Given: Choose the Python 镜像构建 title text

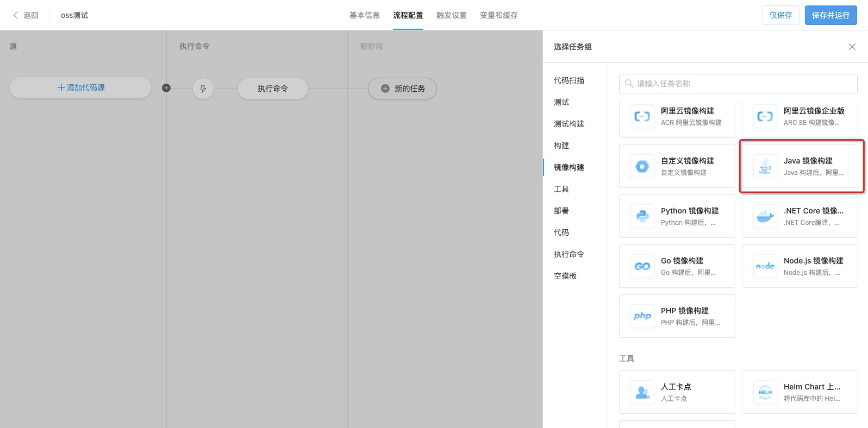Looking at the screenshot, I should (690, 211).
